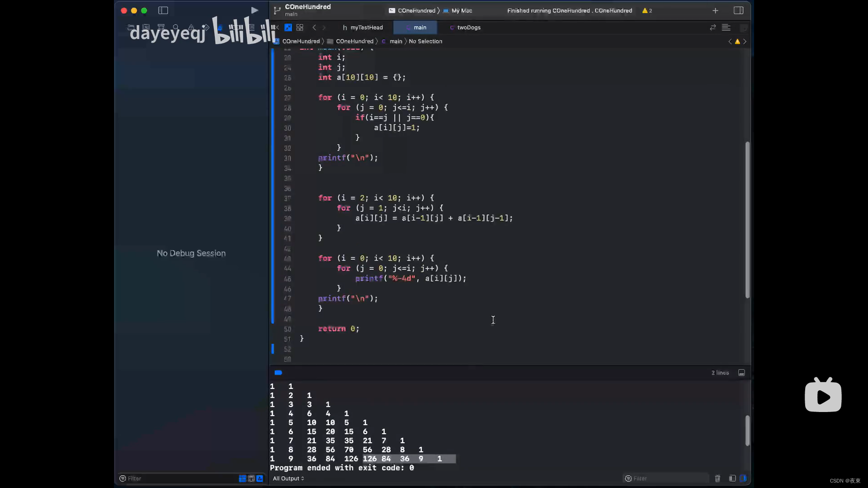Hide the debug area with collapse icon
Image resolution: width=868 pixels, height=488 pixels.
[x=741, y=373]
